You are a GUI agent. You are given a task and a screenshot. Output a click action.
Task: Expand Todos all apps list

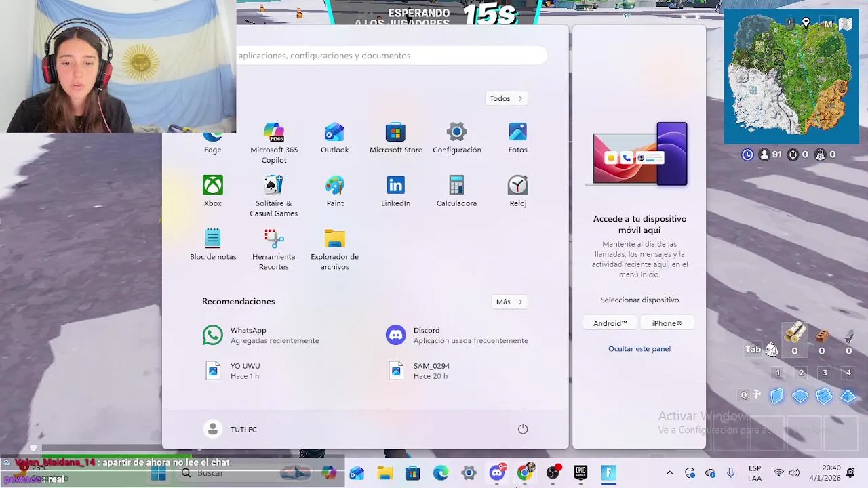click(507, 98)
